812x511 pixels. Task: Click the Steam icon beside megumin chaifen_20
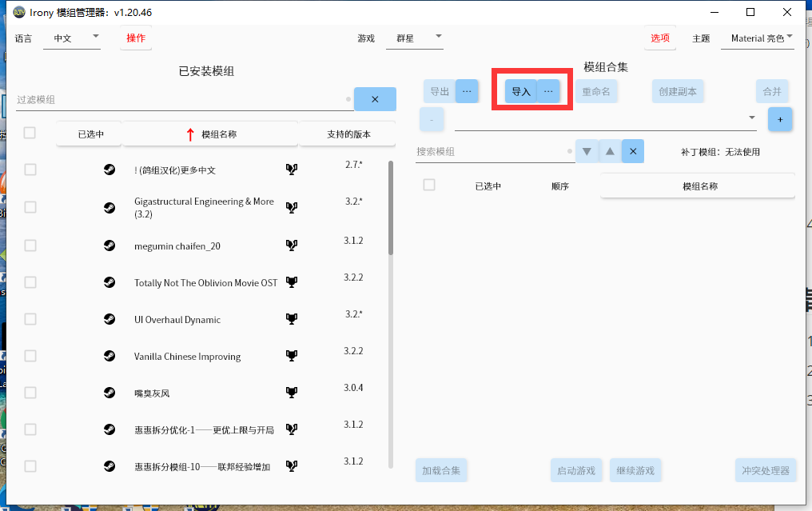(109, 246)
